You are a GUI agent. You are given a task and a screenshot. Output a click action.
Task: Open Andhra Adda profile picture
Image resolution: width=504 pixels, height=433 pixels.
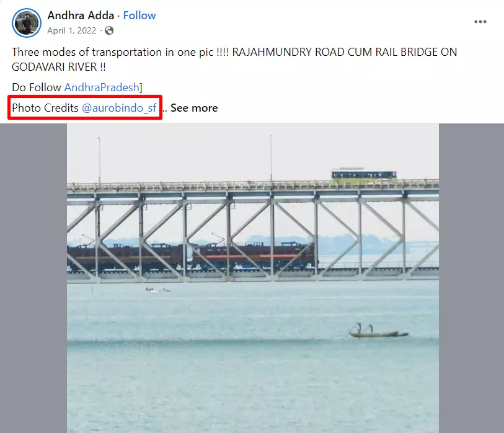[x=27, y=23]
